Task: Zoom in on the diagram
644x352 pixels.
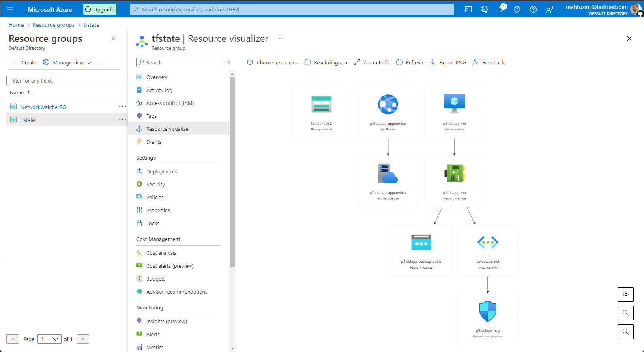Action: pos(626,313)
